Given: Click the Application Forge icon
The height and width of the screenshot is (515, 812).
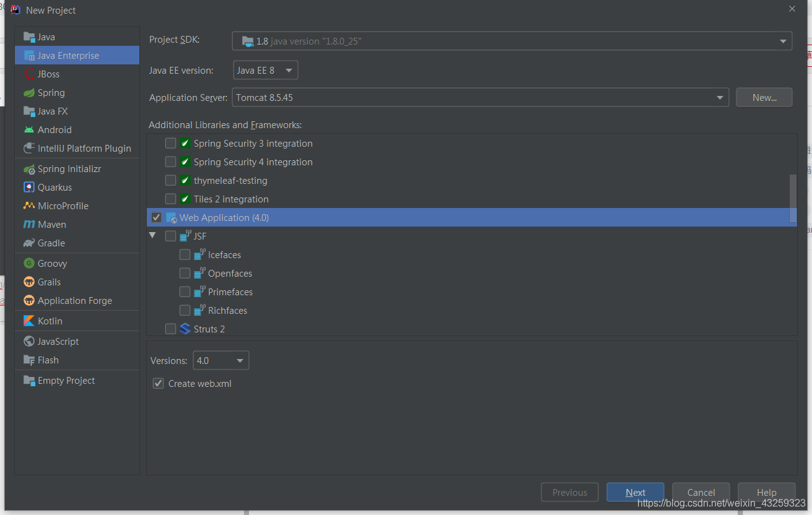Looking at the screenshot, I should coord(29,301).
